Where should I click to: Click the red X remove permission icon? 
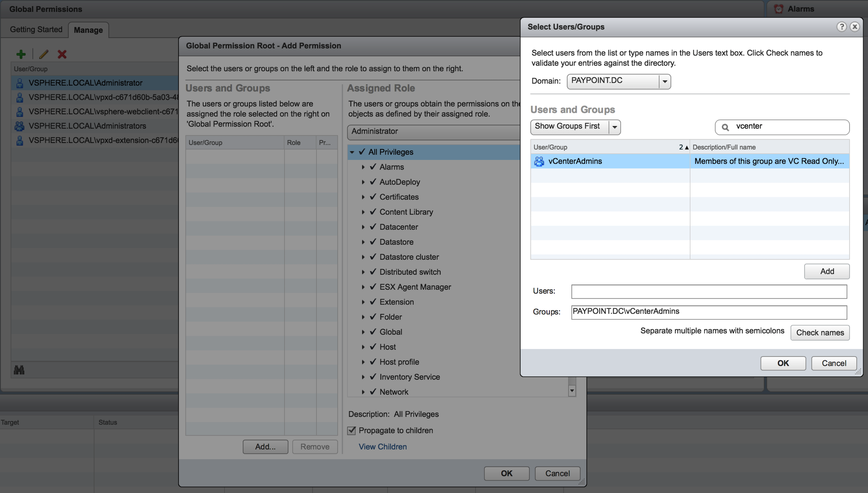coord(62,54)
